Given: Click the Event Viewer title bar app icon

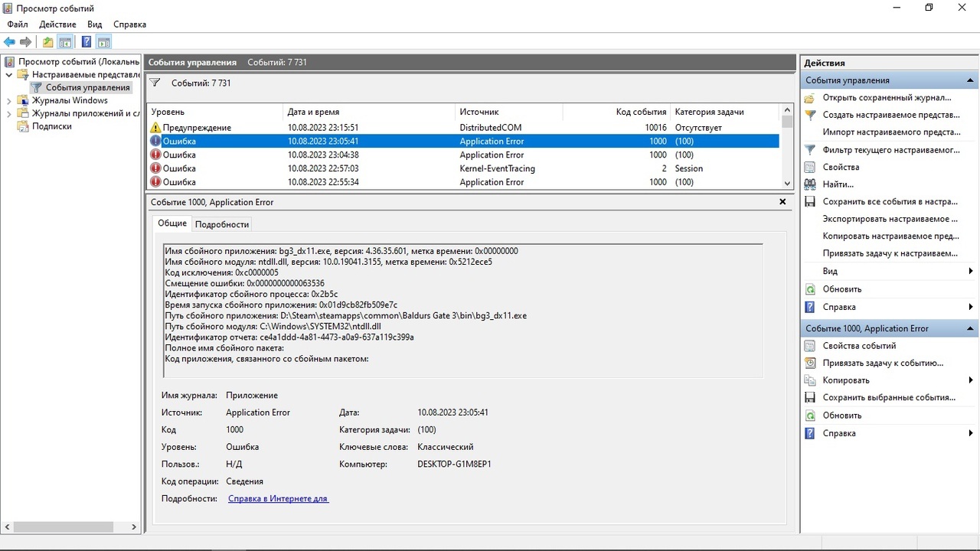Looking at the screenshot, I should click(x=8, y=8).
